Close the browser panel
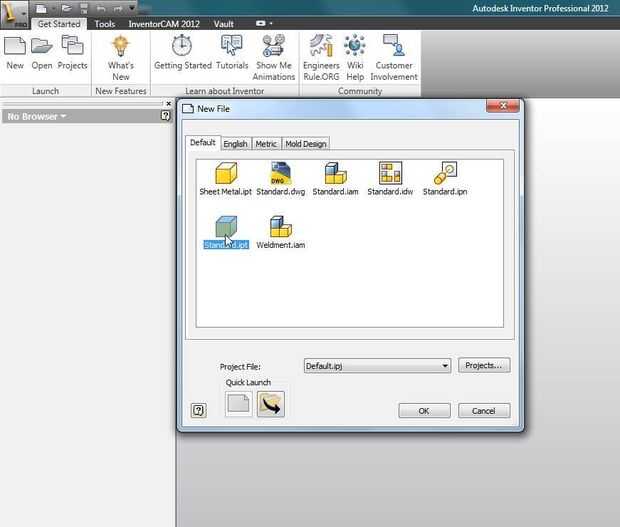The height and width of the screenshot is (527, 620). (168, 104)
